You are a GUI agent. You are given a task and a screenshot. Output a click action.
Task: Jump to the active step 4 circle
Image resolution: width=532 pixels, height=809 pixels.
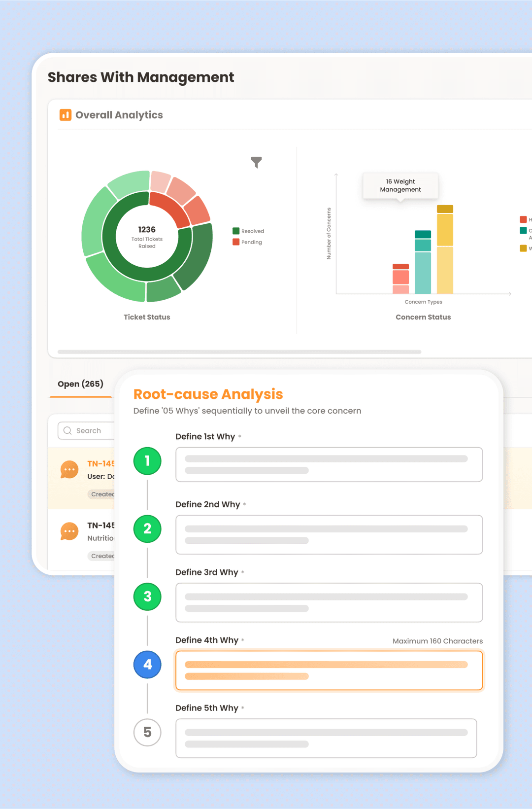click(x=147, y=665)
